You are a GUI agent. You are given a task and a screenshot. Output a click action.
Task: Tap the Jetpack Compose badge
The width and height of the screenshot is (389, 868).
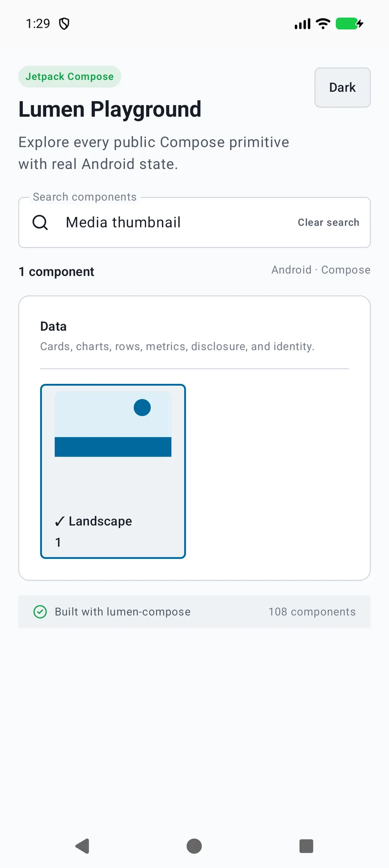[x=70, y=77]
